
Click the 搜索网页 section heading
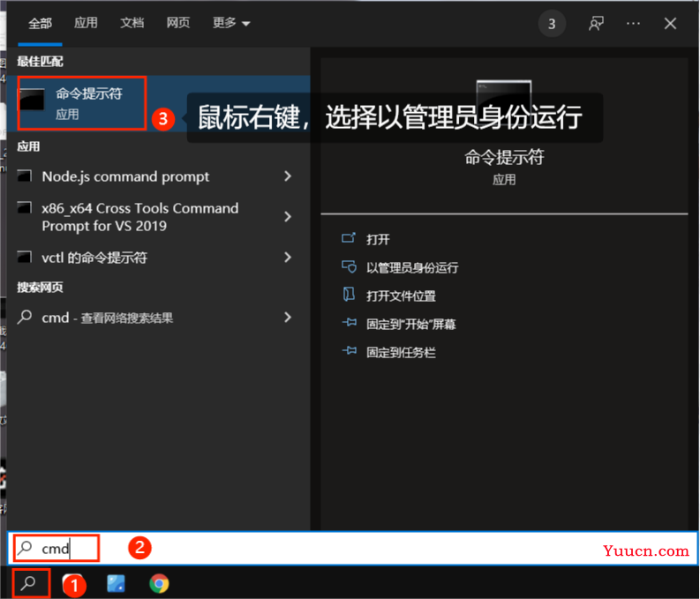click(x=41, y=288)
